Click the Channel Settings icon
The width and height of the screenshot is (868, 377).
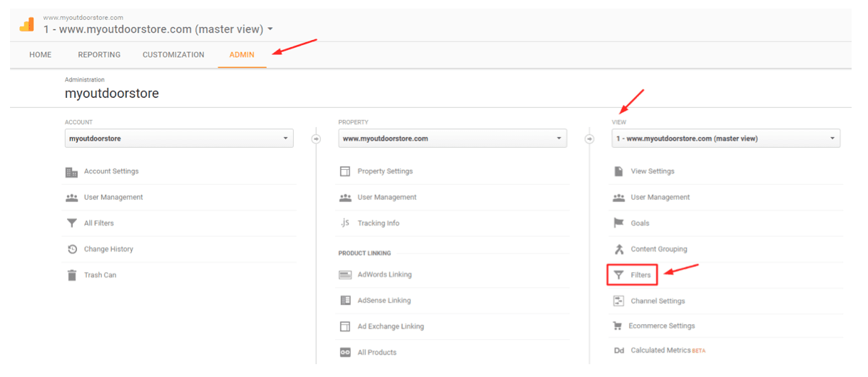coord(618,301)
